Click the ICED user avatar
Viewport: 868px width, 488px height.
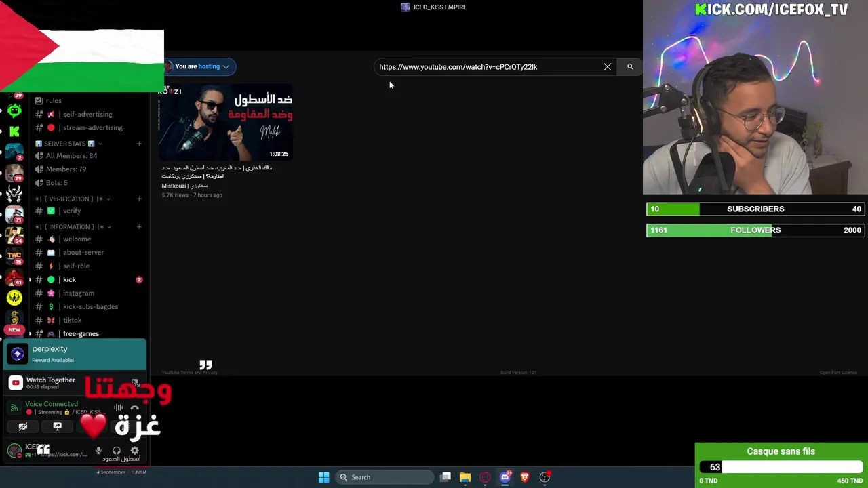(14, 450)
